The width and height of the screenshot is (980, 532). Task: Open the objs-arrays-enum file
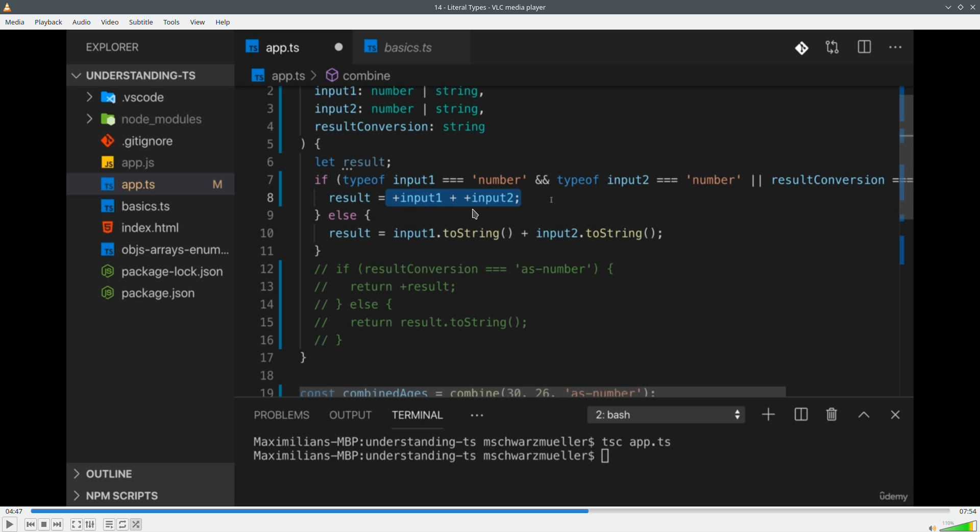click(x=151, y=250)
